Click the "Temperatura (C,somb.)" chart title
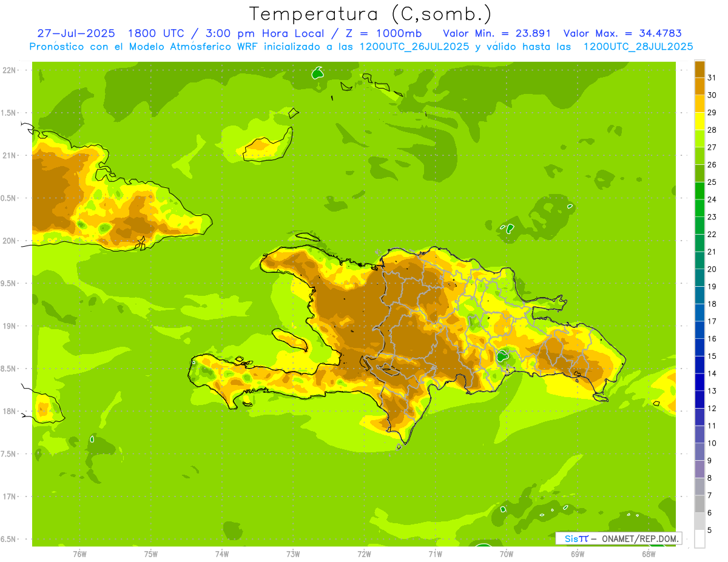The image size is (728, 562). pos(371,14)
